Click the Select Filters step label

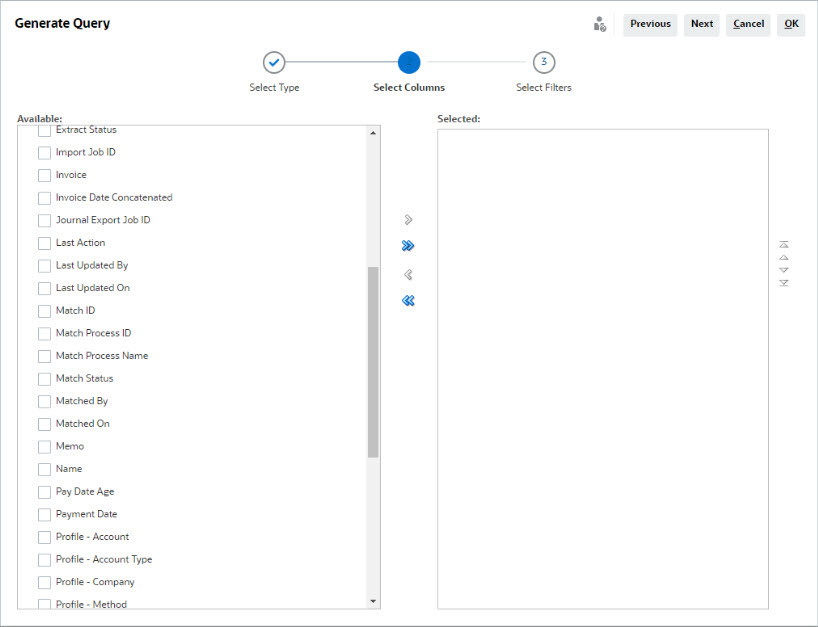coord(544,88)
